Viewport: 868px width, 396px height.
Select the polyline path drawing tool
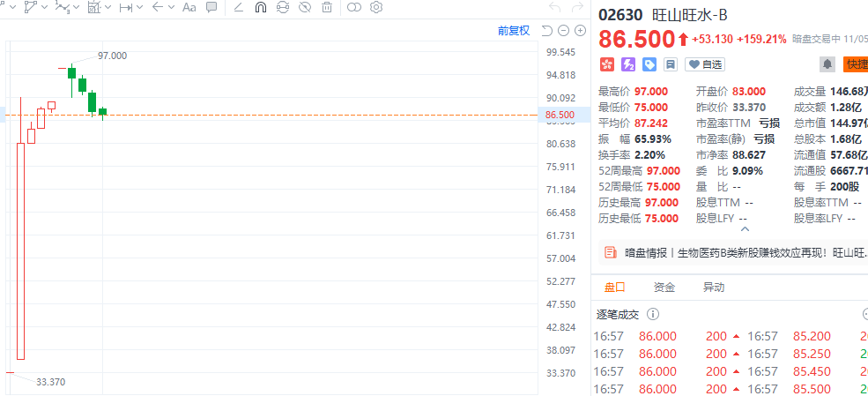[32, 7]
